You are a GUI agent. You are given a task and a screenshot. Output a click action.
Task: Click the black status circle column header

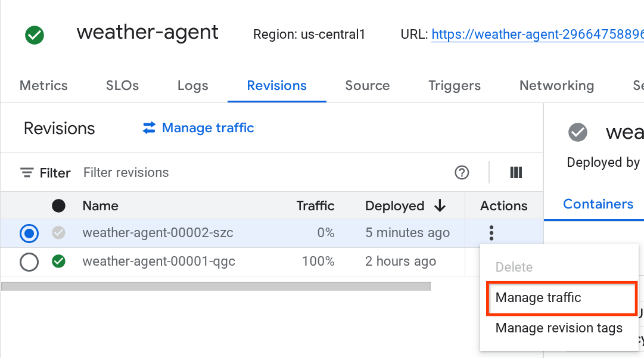58,206
